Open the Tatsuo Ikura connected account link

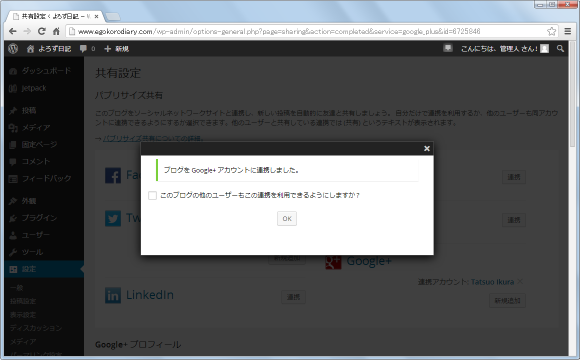(x=492, y=282)
